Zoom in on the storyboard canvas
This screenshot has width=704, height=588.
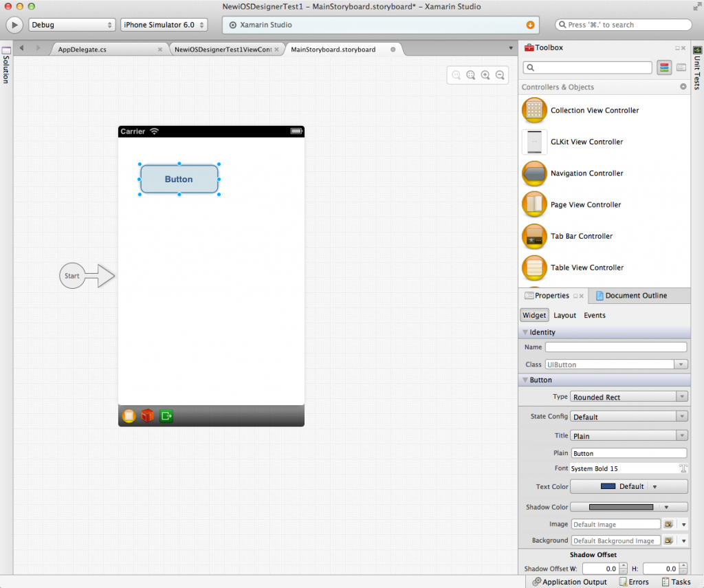click(485, 75)
